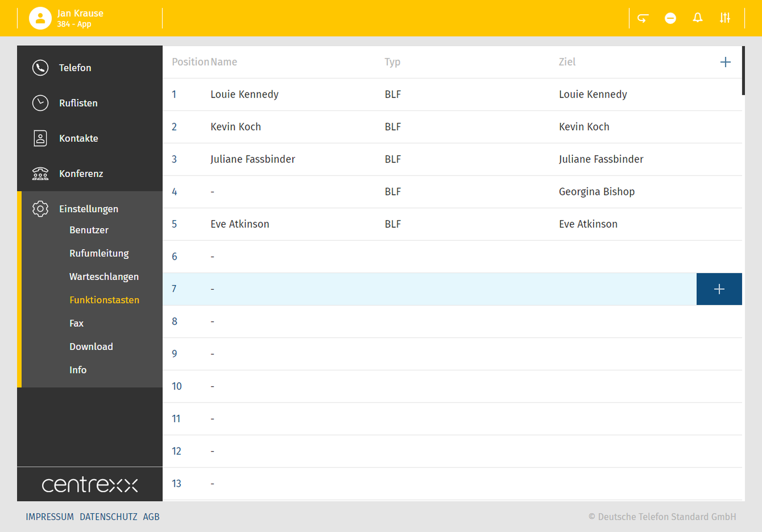Open the Konferenz section
762x532 pixels.
81,174
